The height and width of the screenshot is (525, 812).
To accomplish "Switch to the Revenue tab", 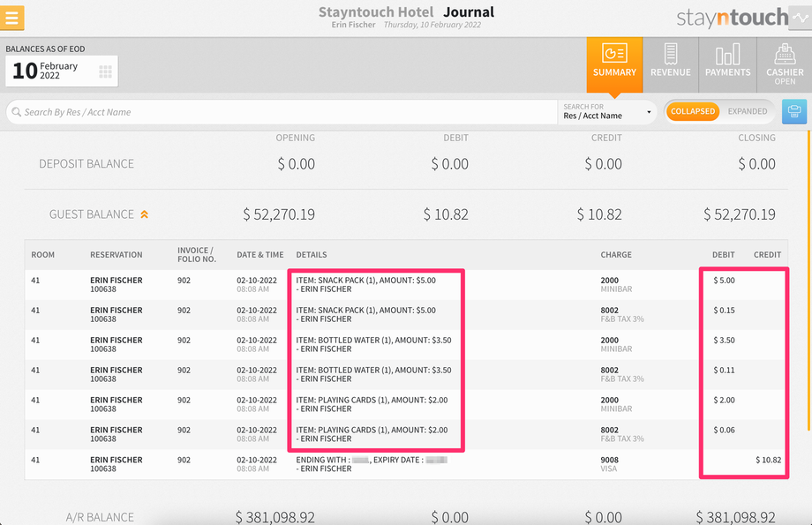I will pyautogui.click(x=671, y=64).
